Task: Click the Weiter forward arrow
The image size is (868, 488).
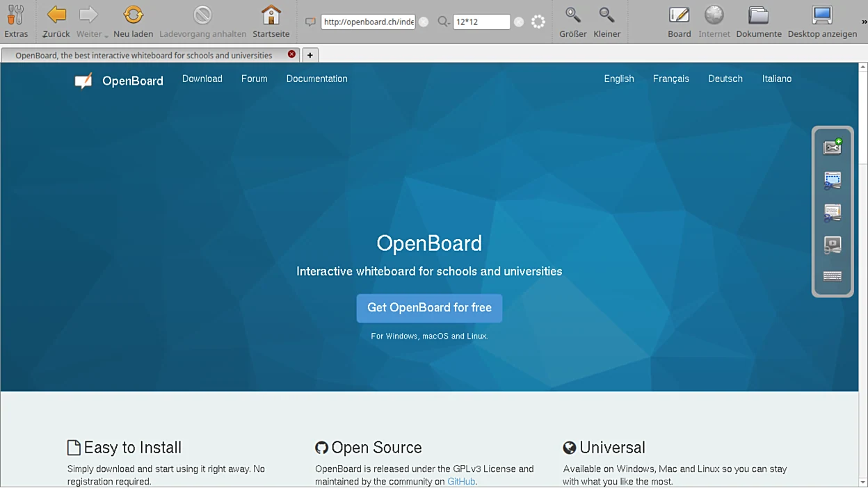Action: pyautogui.click(x=88, y=21)
